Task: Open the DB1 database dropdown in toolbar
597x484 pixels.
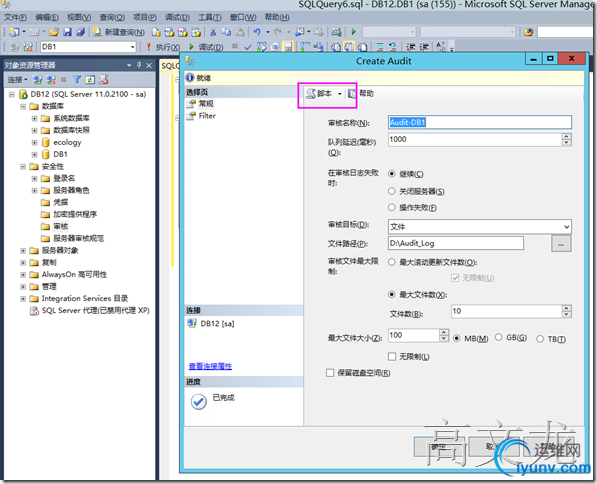Action: [x=132, y=47]
